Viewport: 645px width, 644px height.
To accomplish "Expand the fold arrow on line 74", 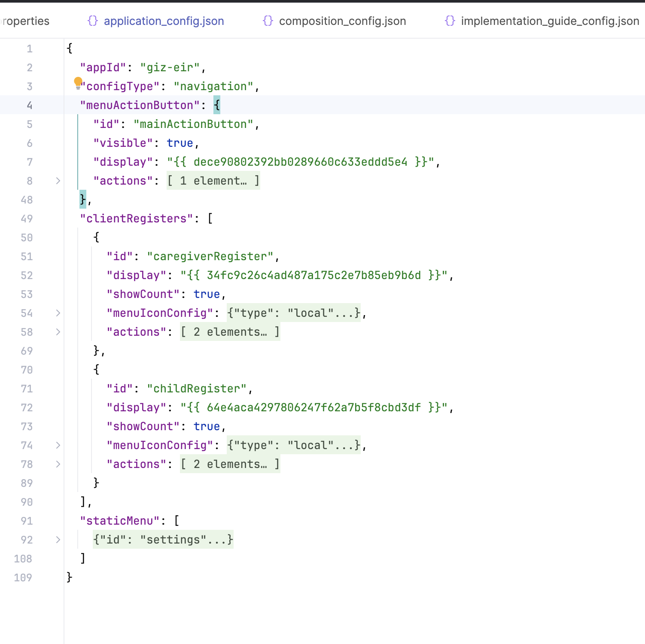I will (58, 445).
